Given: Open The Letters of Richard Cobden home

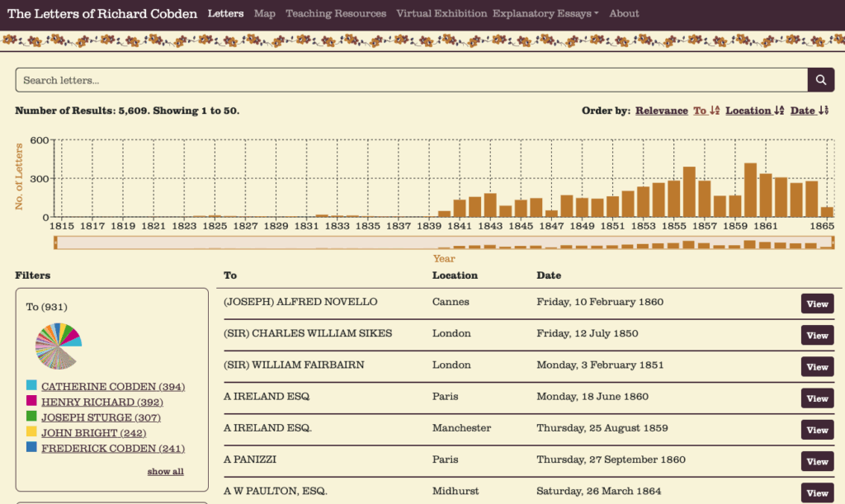Looking at the screenshot, I should tap(102, 13).
